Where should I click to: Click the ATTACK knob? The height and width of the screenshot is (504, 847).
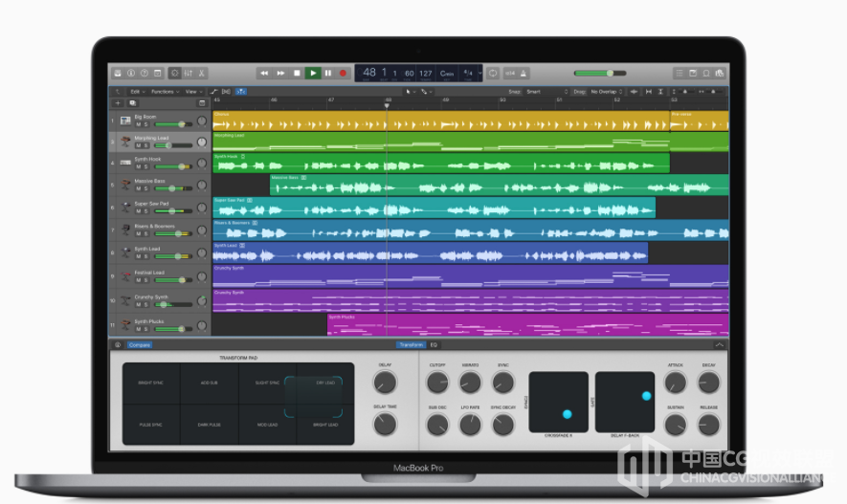point(676,383)
